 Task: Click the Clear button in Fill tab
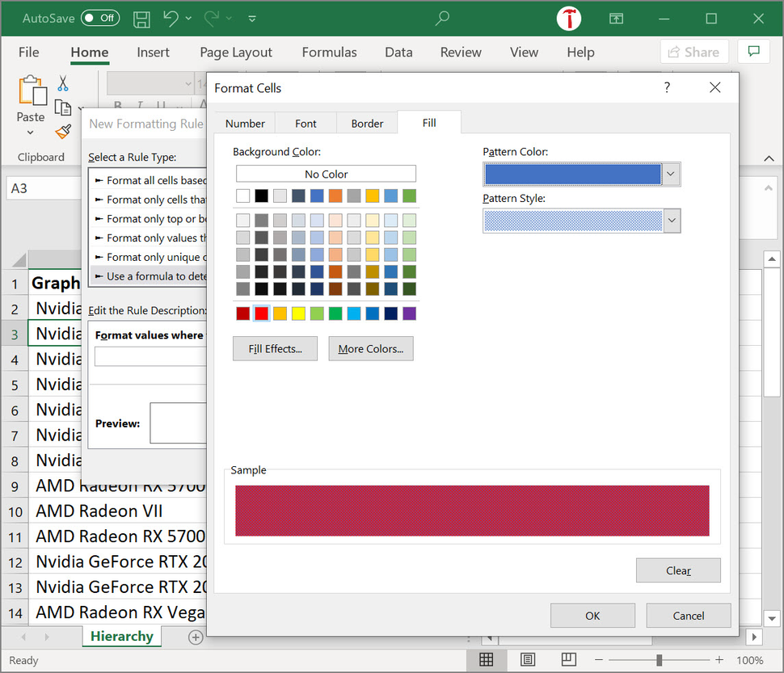(x=678, y=570)
